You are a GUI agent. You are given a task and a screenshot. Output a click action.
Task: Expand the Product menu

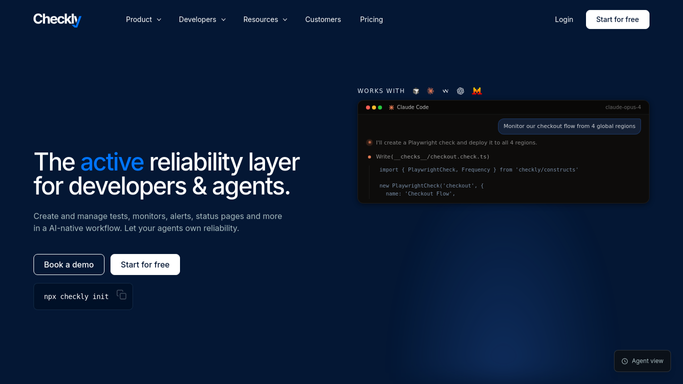pos(143,20)
